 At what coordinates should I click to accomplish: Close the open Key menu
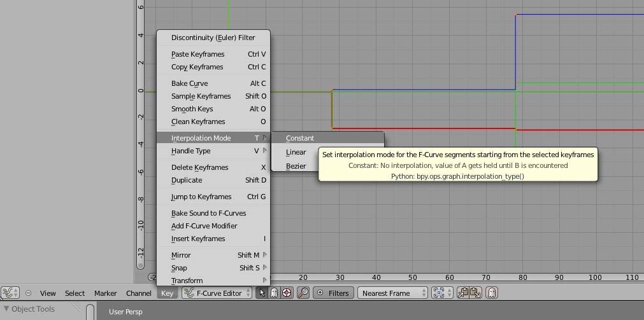(x=167, y=293)
